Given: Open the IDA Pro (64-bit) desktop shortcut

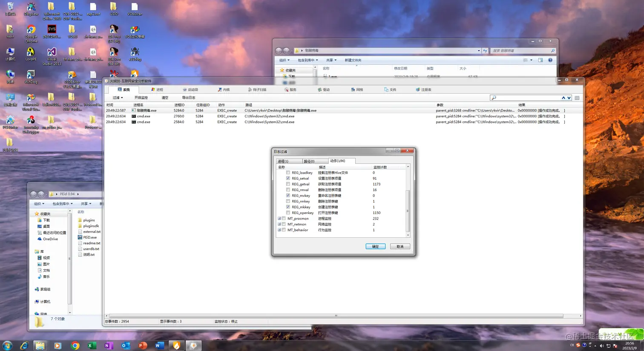Looking at the screenshot, I should [x=114, y=57].
